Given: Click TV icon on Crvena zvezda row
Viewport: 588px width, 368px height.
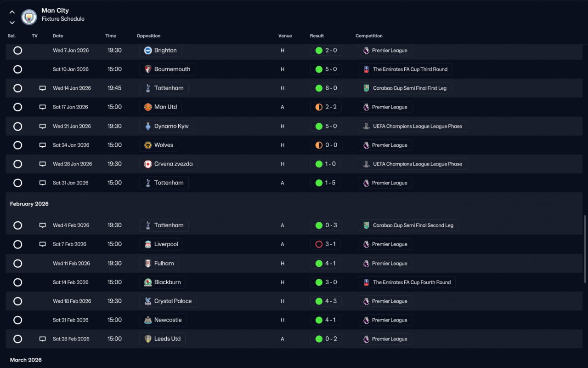Looking at the screenshot, I should tap(43, 164).
